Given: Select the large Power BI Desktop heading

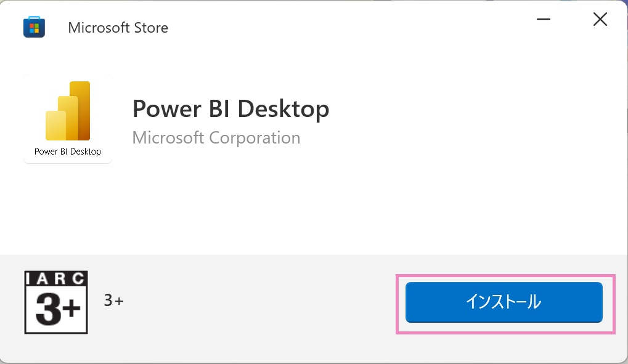Looking at the screenshot, I should pyautogui.click(x=230, y=109).
